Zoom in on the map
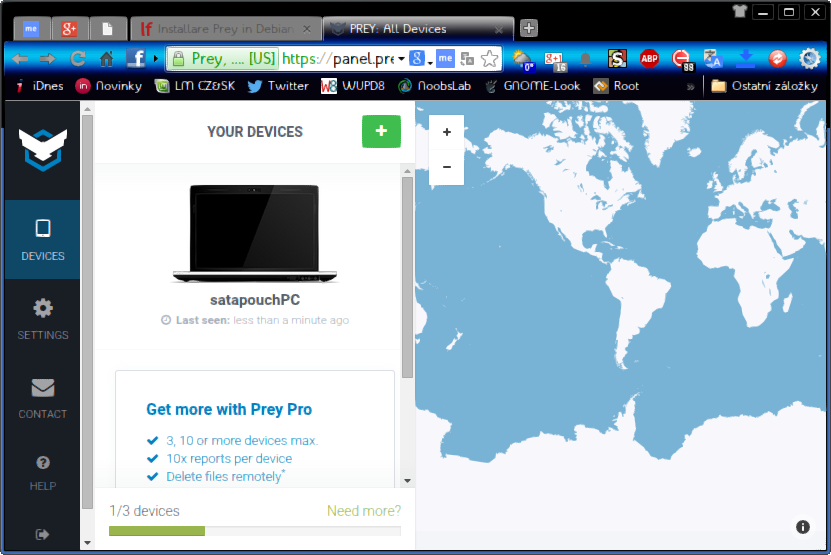Image resolution: width=831 pixels, height=555 pixels. (x=446, y=133)
